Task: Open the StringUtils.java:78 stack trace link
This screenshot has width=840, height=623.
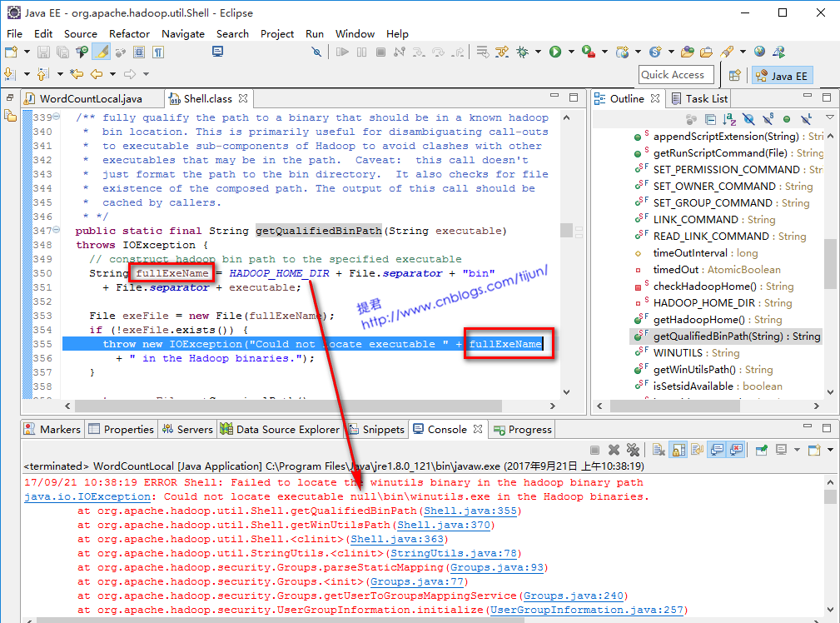Action: [x=453, y=553]
